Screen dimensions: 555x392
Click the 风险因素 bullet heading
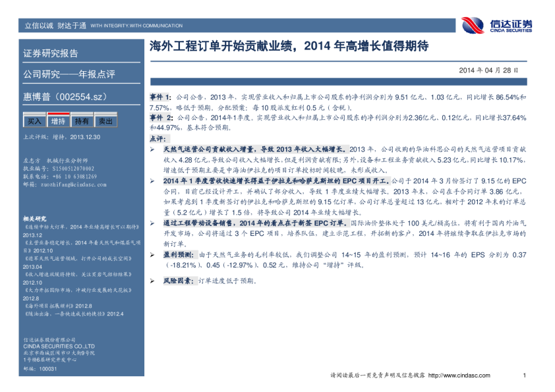[179, 281]
